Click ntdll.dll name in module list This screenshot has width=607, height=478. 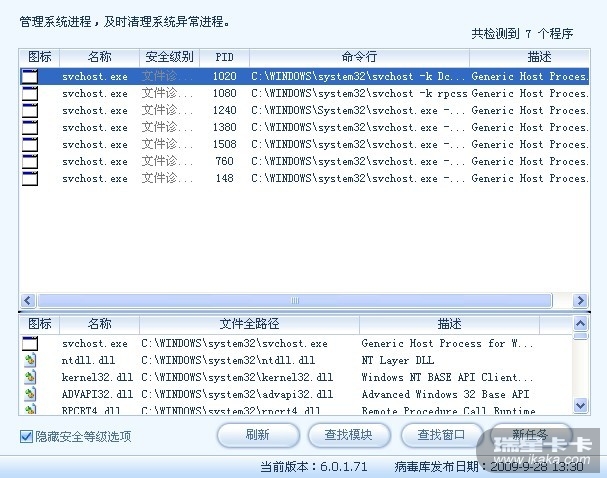click(88, 360)
